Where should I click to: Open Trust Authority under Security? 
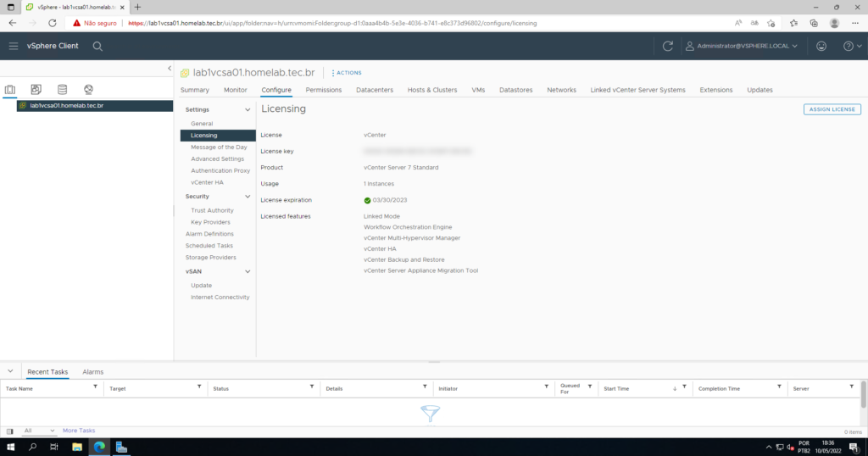[x=212, y=210]
